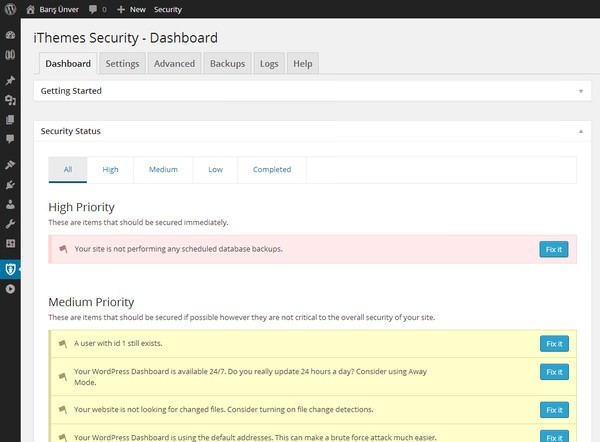Collapse the Security Status panel arrow
The width and height of the screenshot is (600, 442).
coord(581,131)
